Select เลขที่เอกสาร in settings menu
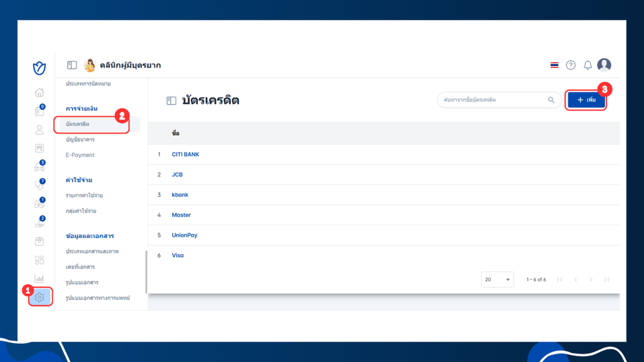Image resolution: width=644 pixels, height=362 pixels. [x=80, y=267]
